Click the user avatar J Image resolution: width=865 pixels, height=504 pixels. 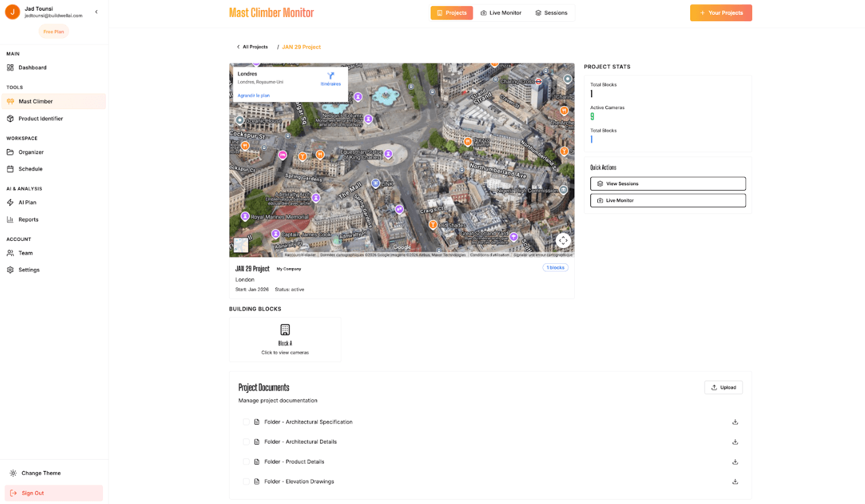12,12
